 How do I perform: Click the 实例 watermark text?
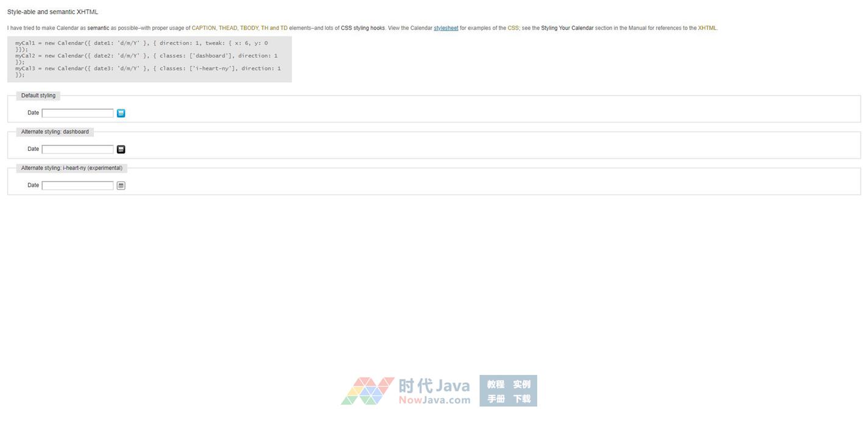coord(521,384)
